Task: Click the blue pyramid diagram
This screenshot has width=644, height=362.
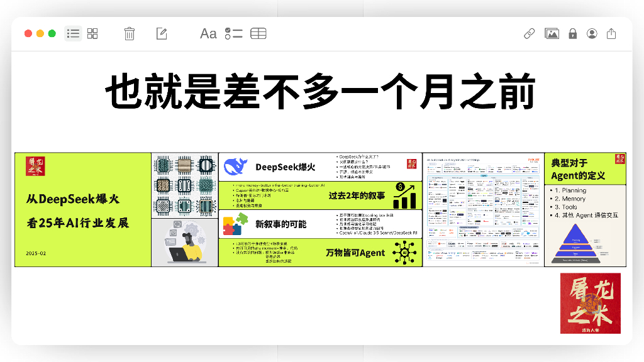Action: tap(575, 244)
